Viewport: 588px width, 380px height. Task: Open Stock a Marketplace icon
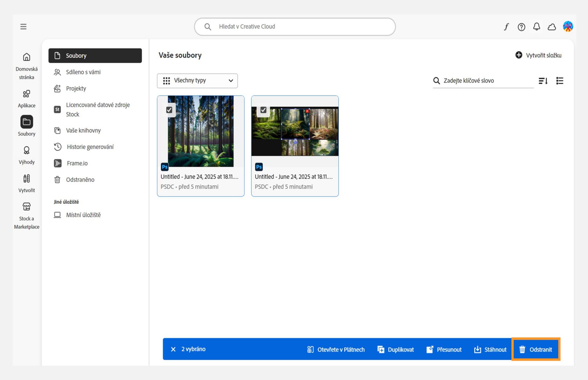click(27, 207)
